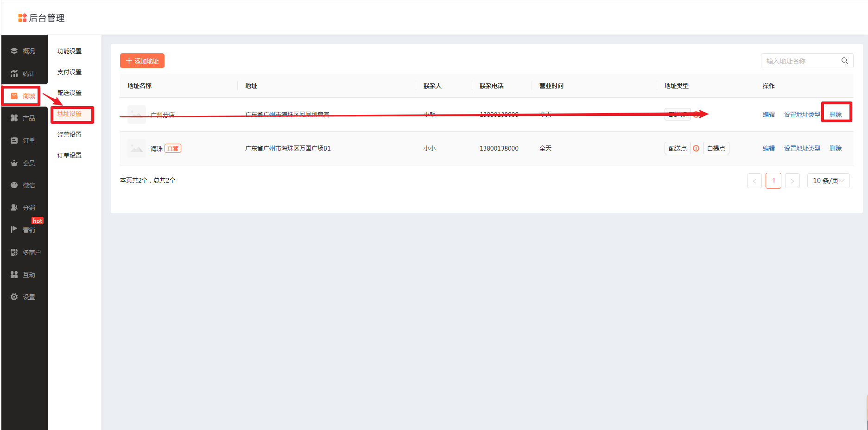Image resolution: width=868 pixels, height=430 pixels.
Task: Select pagination page 1
Action: click(773, 181)
